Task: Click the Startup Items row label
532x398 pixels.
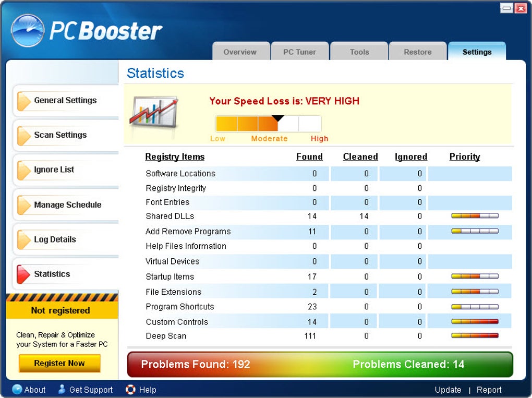Action: 170,276
